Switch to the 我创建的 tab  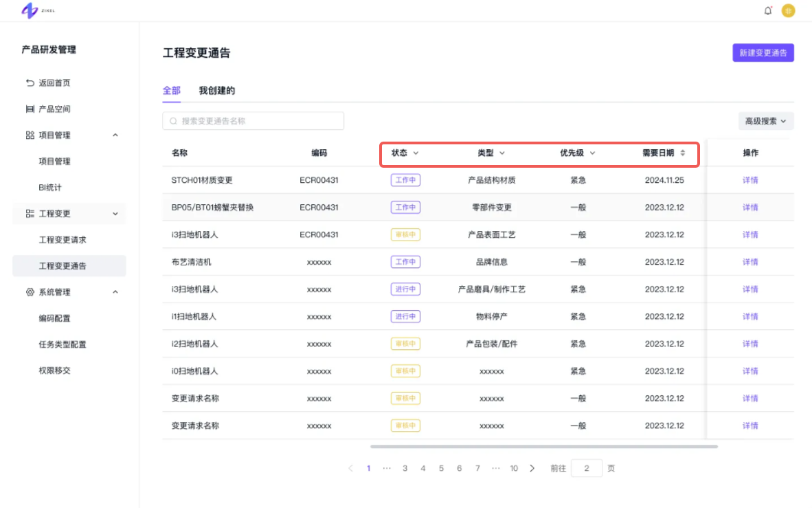coord(216,91)
